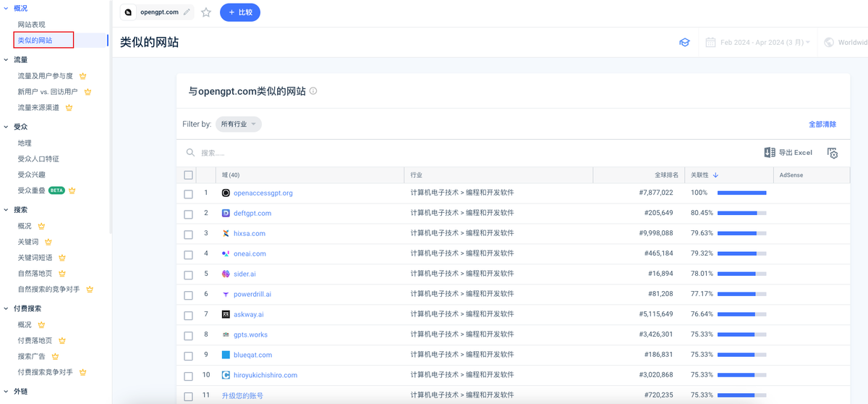The image size is (868, 404).
Task: Check the box for powerdrill.ai row
Action: pos(189,295)
